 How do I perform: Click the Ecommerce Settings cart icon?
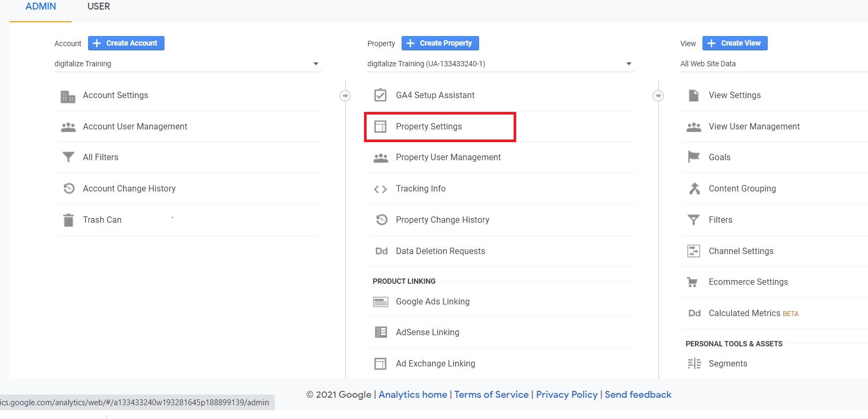[692, 282]
